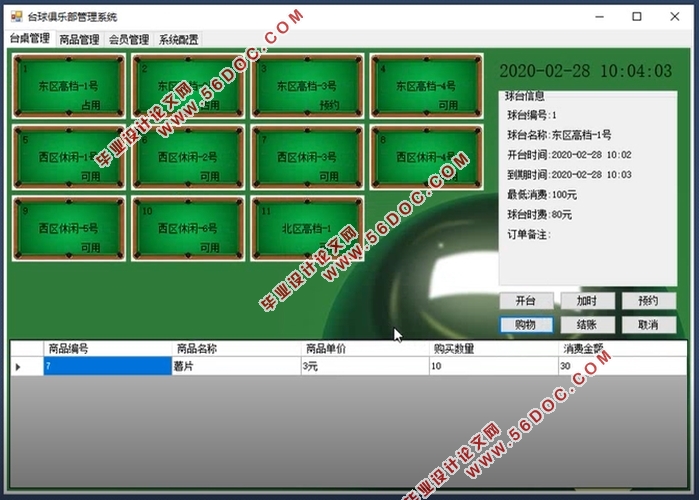
Task: Click the 购物 button
Action: pos(526,325)
